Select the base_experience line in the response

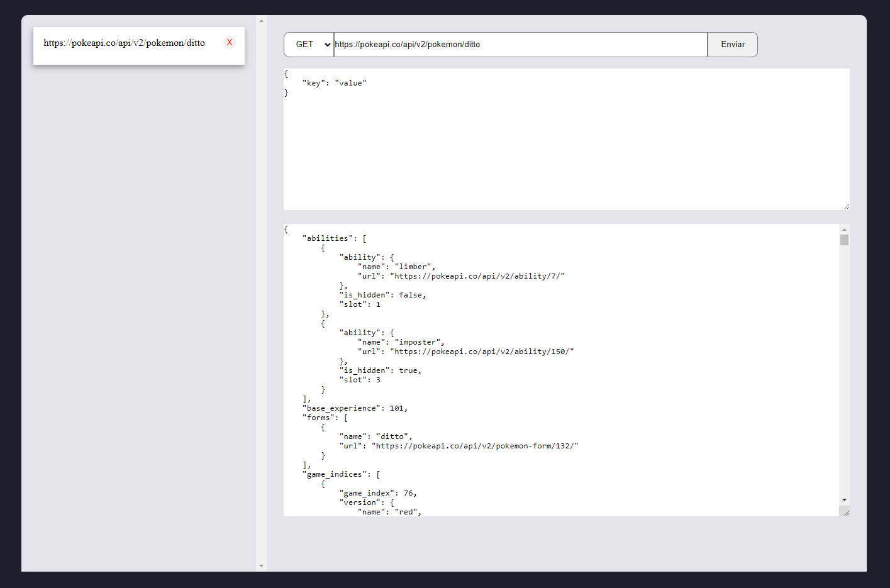(354, 408)
